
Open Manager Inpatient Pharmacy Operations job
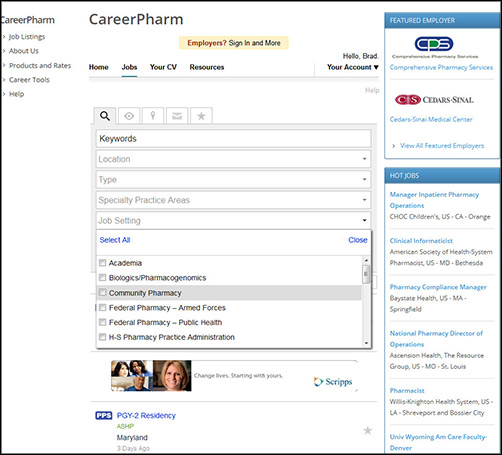point(434,200)
